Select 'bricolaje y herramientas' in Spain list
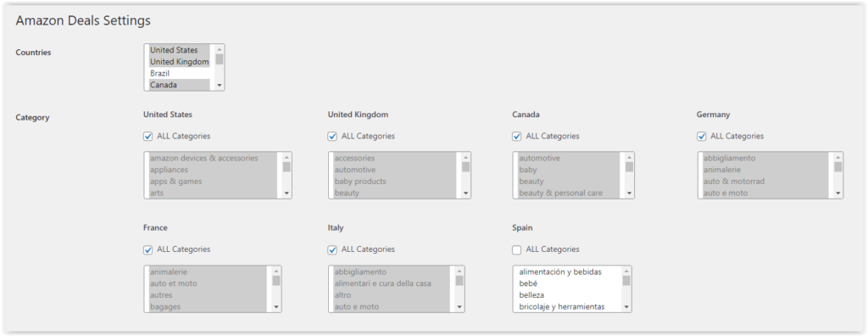868x336 pixels. (567, 306)
